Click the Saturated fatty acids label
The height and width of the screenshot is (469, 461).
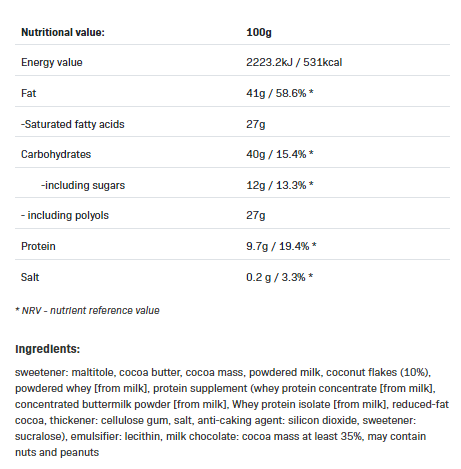click(x=73, y=124)
